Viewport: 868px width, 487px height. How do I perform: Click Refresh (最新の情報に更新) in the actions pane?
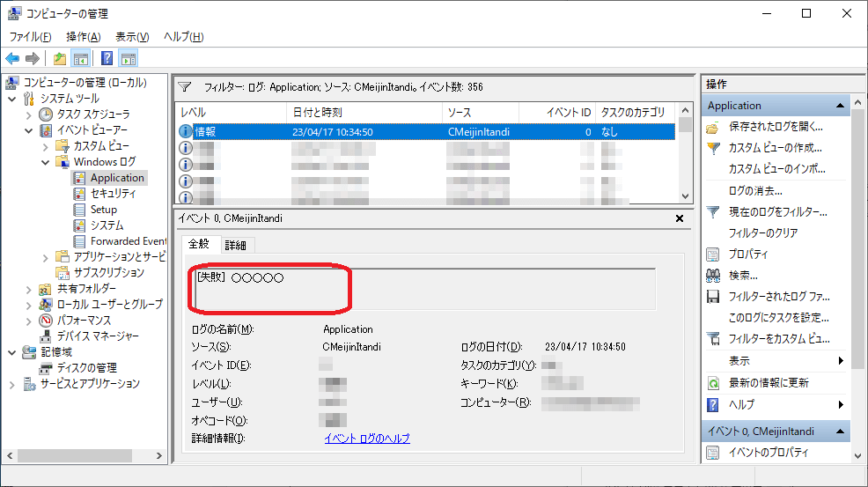(768, 383)
